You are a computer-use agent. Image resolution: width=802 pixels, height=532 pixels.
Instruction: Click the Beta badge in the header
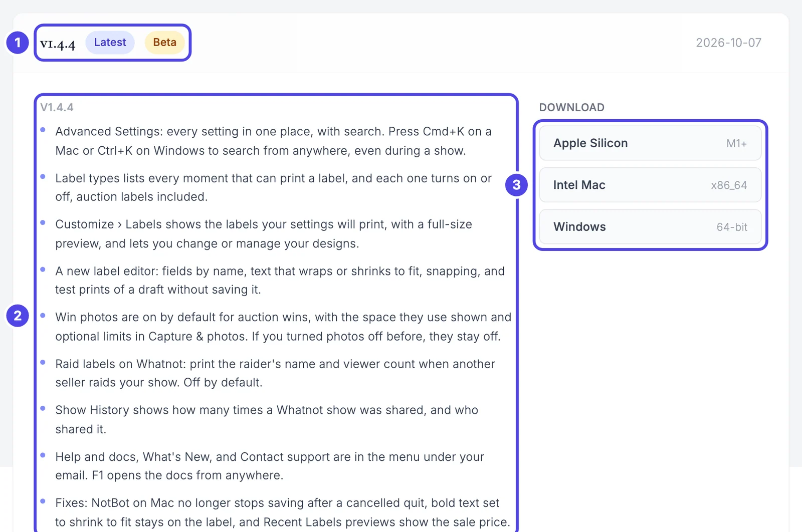click(164, 43)
